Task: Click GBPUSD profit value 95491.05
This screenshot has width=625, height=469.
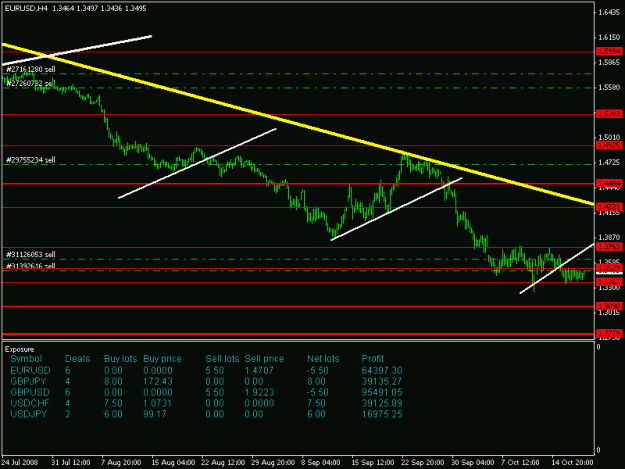Action: click(x=382, y=392)
